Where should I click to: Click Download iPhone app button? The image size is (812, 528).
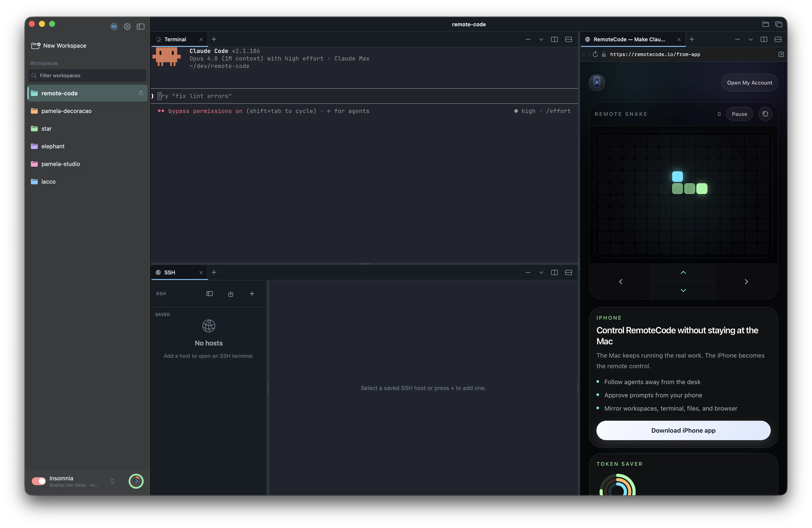pyautogui.click(x=683, y=430)
